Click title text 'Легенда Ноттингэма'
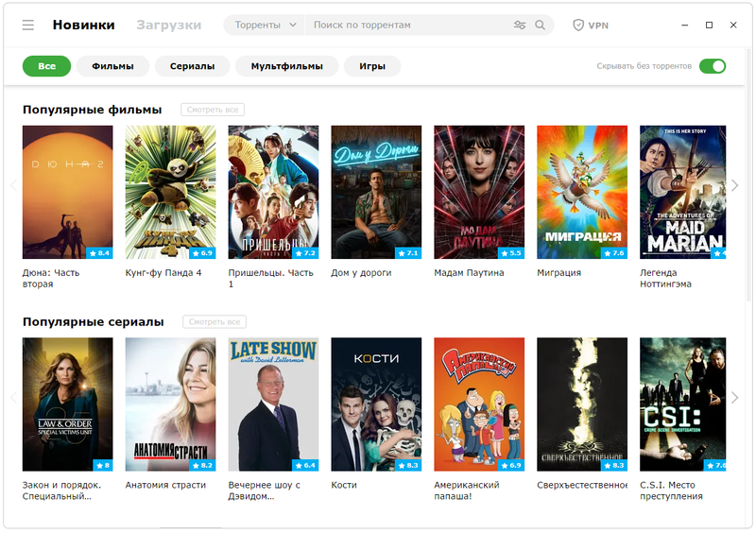 tap(665, 279)
